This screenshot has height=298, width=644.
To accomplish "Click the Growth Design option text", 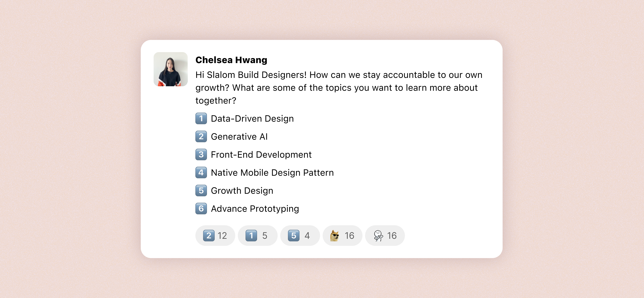I will (242, 191).
